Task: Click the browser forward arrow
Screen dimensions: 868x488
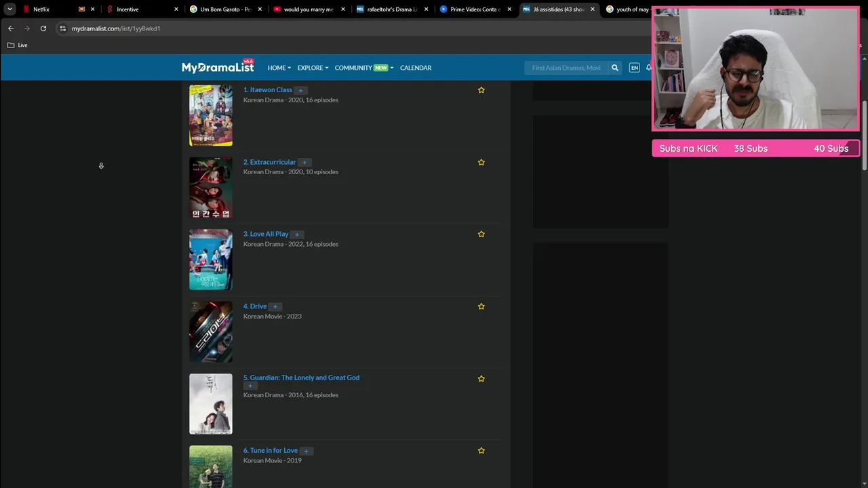Action: coord(27,28)
